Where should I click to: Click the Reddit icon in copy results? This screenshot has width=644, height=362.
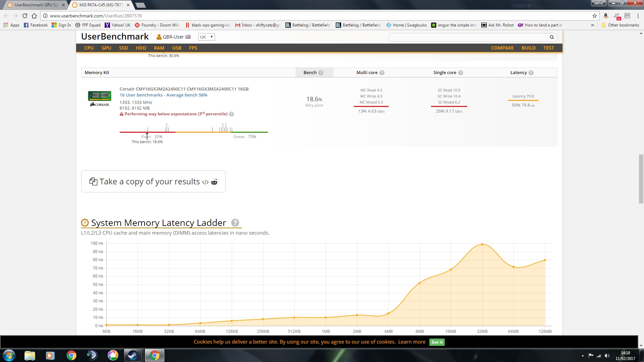pos(214,182)
